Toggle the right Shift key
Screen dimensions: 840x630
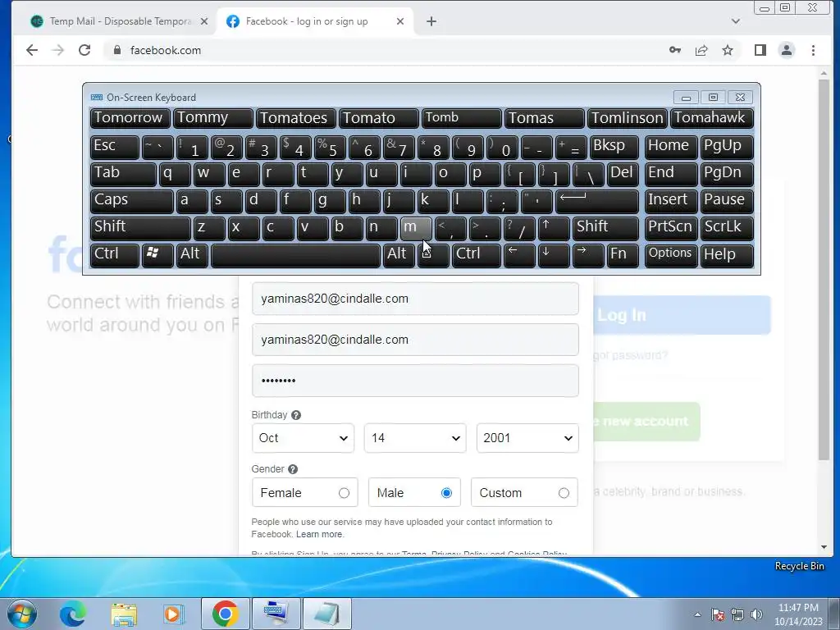coord(605,228)
